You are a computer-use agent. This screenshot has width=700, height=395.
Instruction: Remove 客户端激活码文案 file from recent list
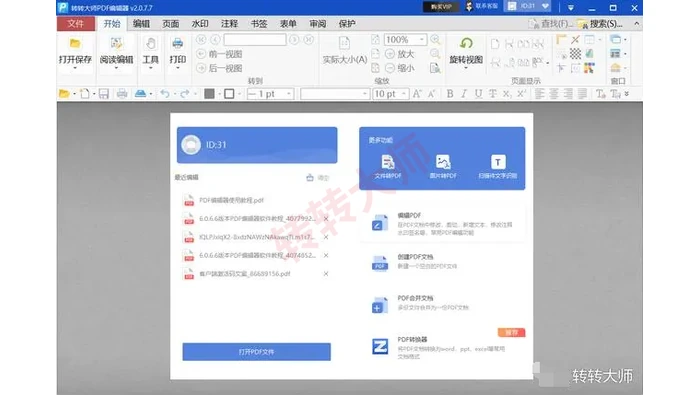(x=326, y=274)
